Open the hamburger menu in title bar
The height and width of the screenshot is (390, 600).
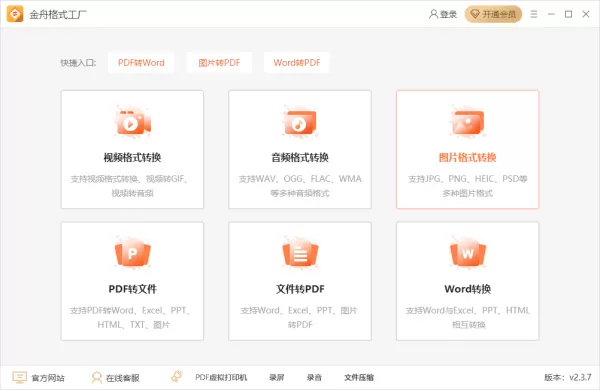tap(534, 14)
